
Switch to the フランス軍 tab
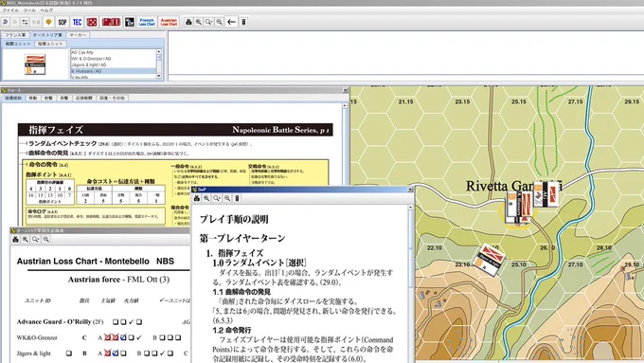pyautogui.click(x=15, y=35)
